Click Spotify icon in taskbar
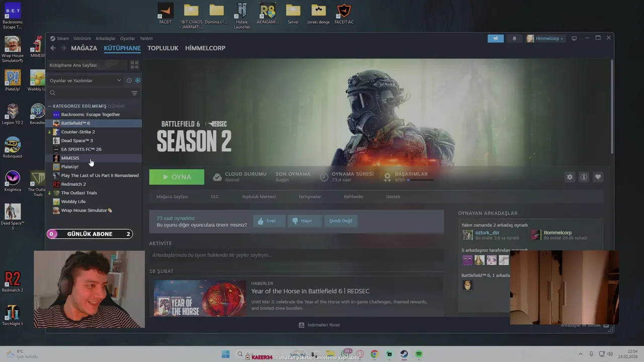This screenshot has height=362, width=644. (x=419, y=354)
